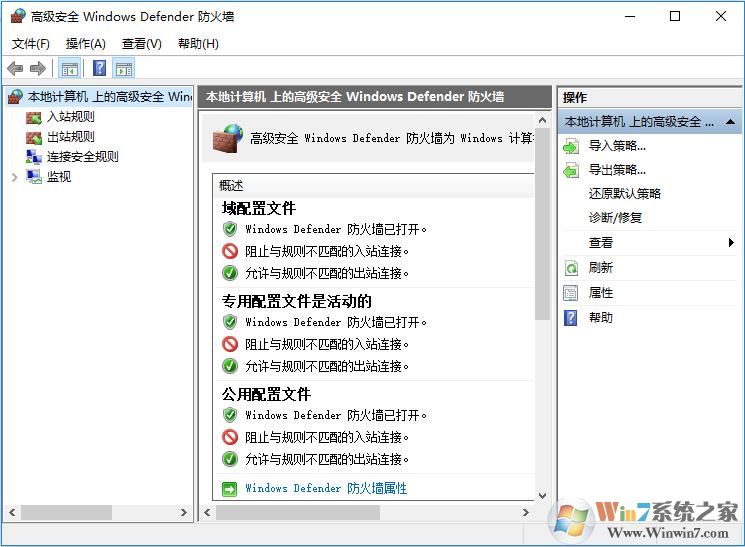Click 刷新 label in the actions pane
Screen dimensions: 745x547
(601, 268)
